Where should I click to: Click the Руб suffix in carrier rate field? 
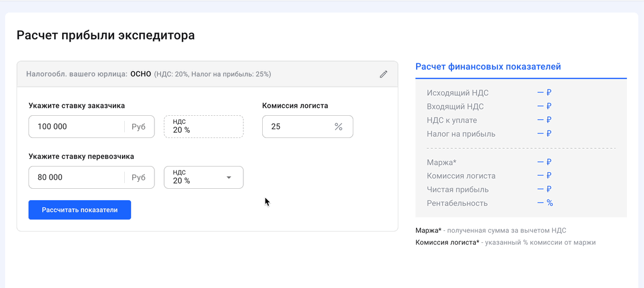pos(138,177)
